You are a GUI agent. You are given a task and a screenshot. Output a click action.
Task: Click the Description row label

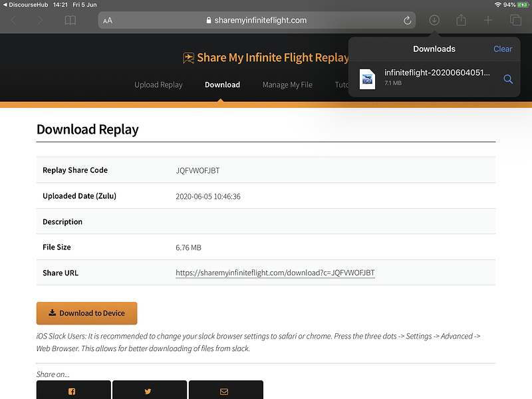pos(63,221)
